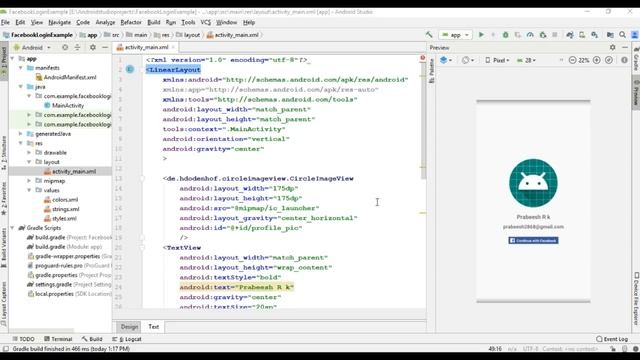Viewport: 640px width, 360px height.
Task: Open the Logcat tool window
Action: coord(127,339)
